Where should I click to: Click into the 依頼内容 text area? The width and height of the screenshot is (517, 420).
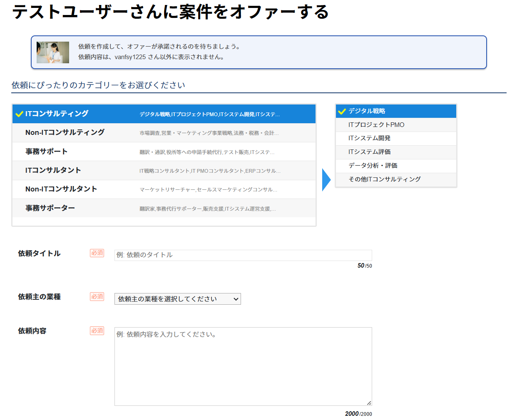point(243,366)
